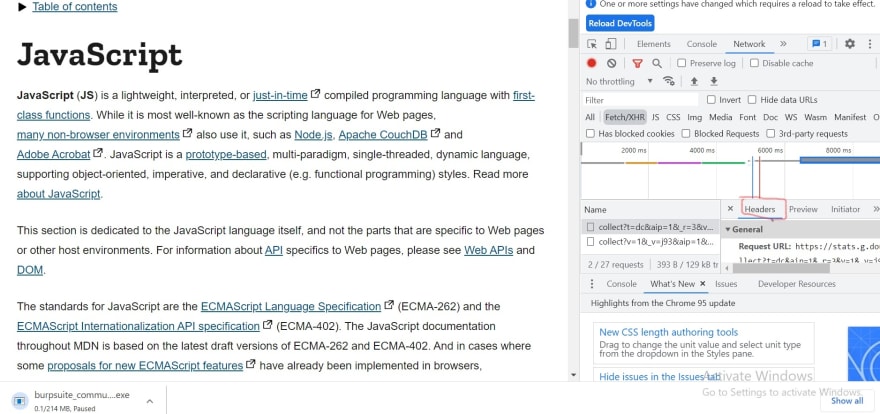Import HAR file upload arrow icon
Screen dimensions: 880x414
[694, 81]
